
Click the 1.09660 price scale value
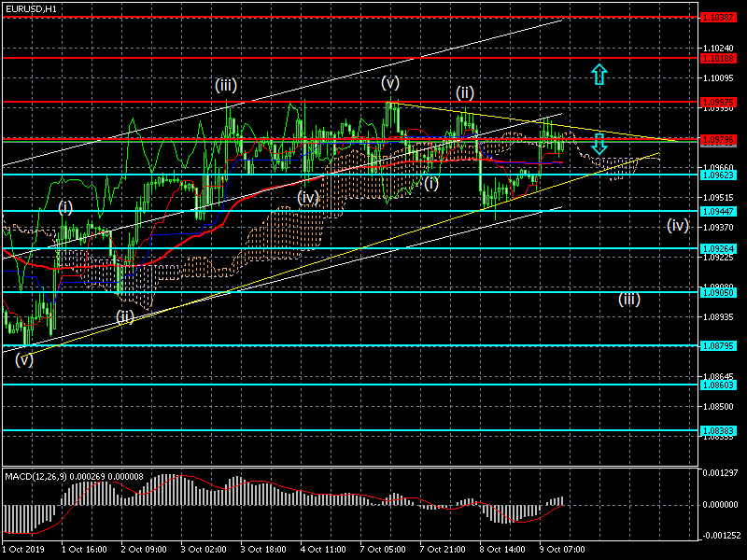point(718,167)
